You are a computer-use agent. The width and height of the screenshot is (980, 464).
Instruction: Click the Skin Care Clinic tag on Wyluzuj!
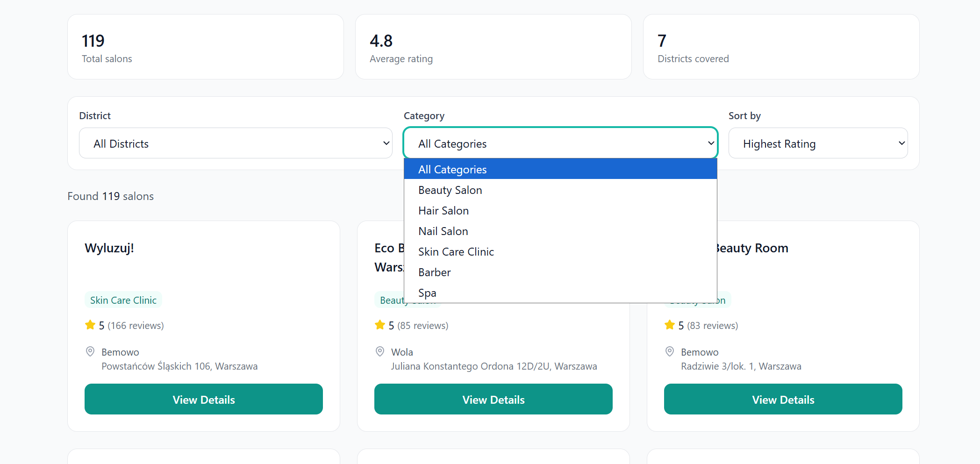tap(123, 300)
